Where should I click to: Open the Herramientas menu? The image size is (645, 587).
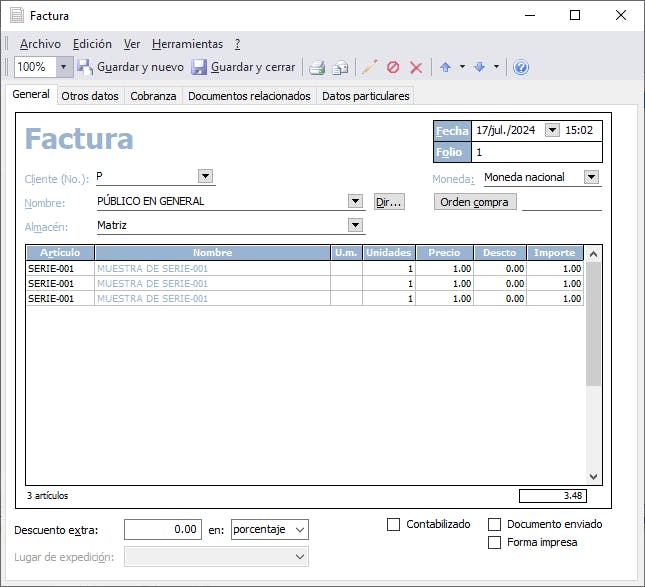[187, 44]
